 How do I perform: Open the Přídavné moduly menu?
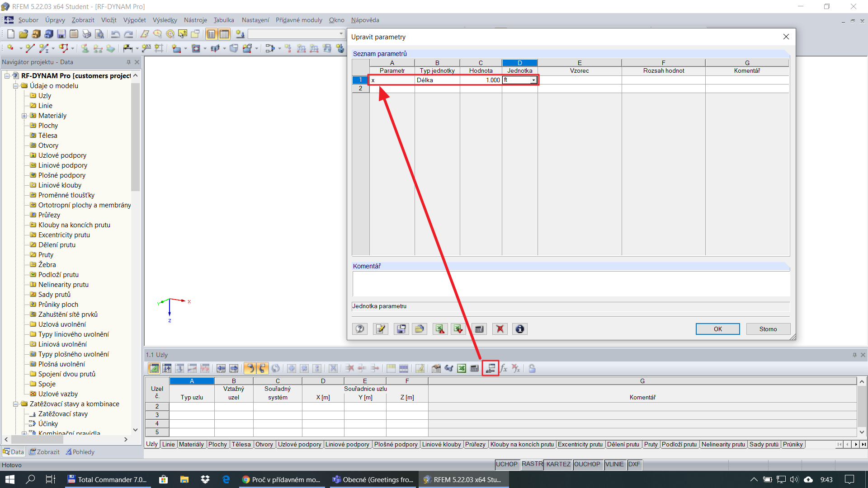coord(299,20)
